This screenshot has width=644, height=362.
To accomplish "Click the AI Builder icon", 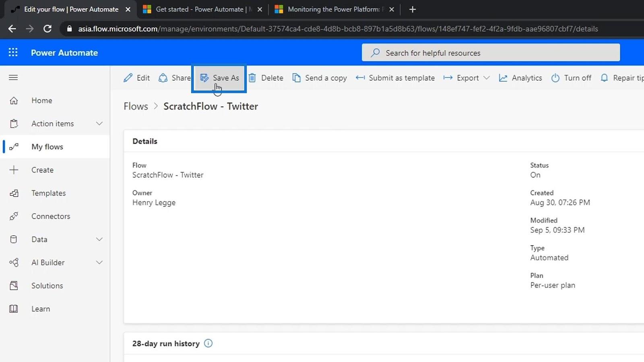I will coord(14,263).
